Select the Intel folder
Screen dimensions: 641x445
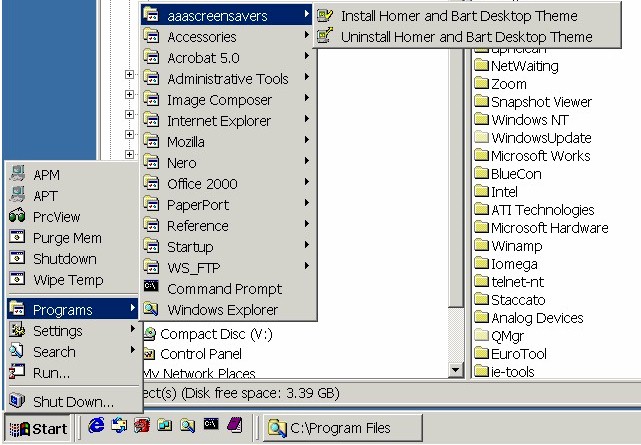tap(496, 192)
